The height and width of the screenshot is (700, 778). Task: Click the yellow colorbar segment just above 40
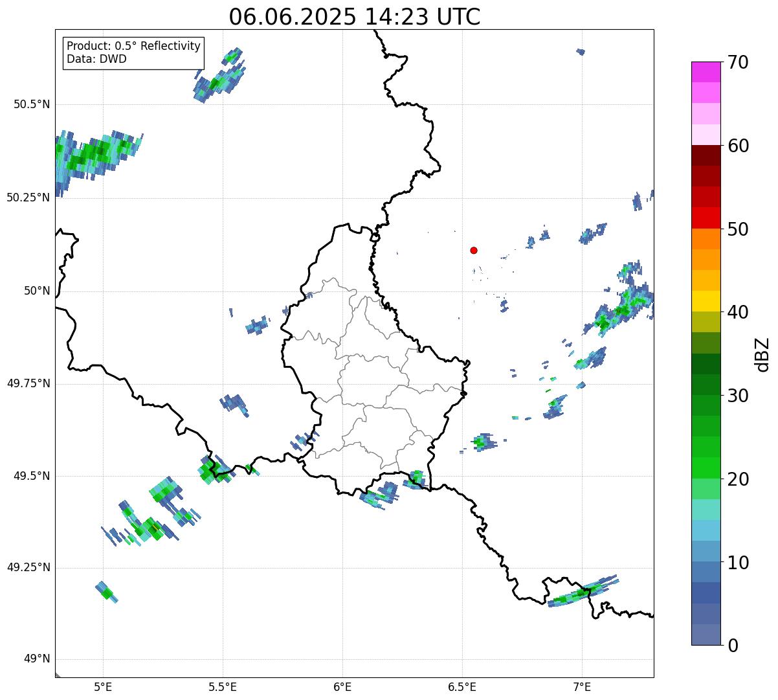coord(706,301)
